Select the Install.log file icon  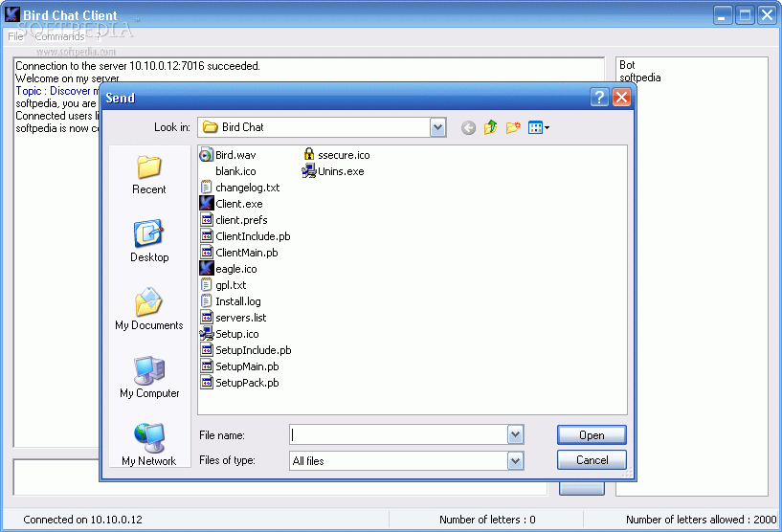[206, 301]
